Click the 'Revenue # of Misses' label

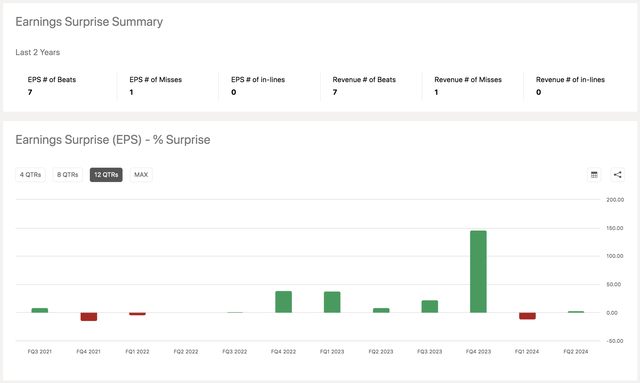point(468,80)
